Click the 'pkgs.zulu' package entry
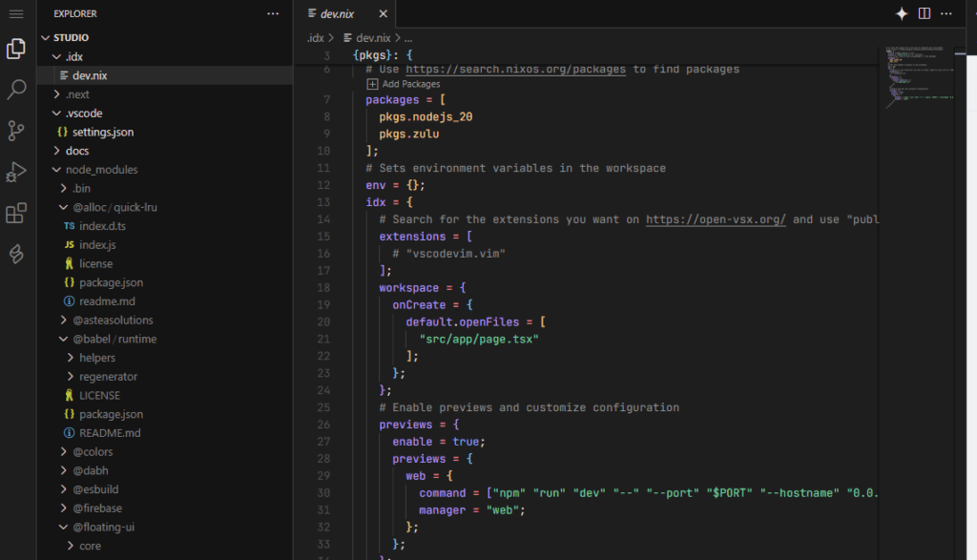This screenshot has height=560, width=977. click(408, 134)
